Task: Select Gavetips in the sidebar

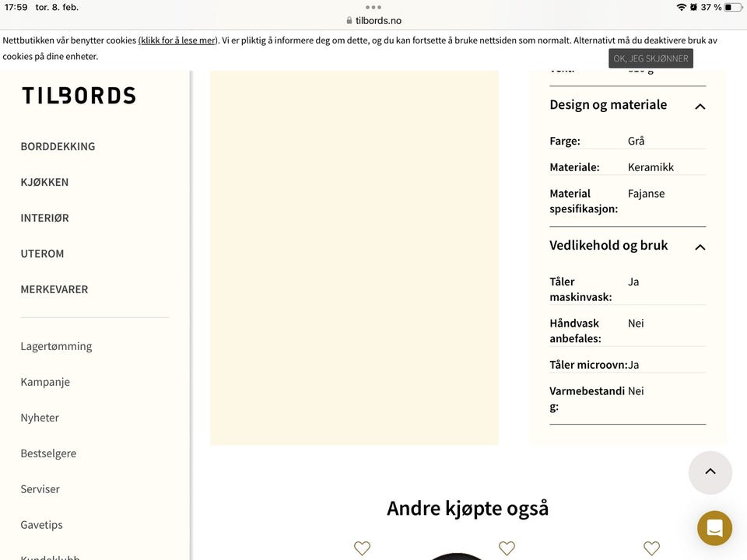Action: 41,524
